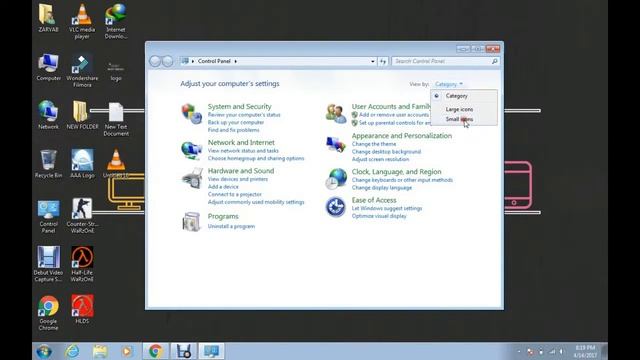Click Review your computer's status
The height and width of the screenshot is (360, 640).
coord(244,115)
